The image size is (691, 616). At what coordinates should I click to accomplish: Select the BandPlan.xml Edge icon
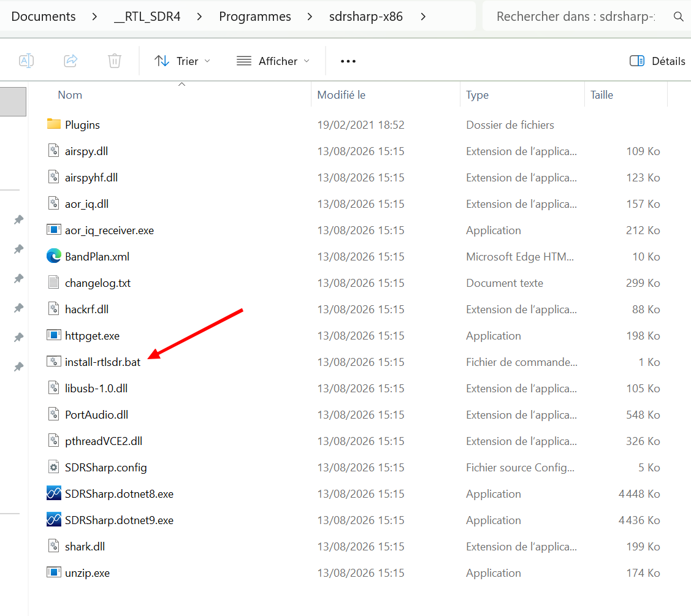(54, 256)
